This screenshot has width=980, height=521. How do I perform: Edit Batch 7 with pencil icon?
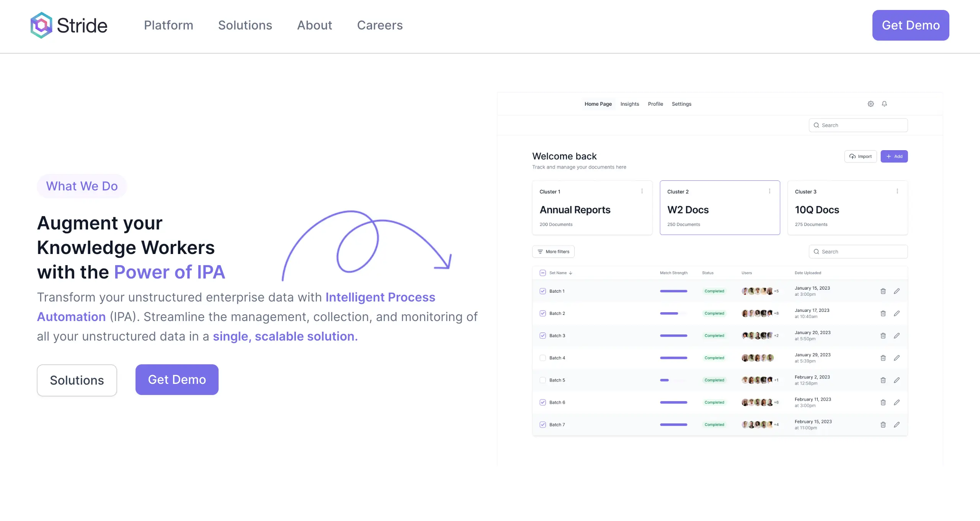click(x=897, y=424)
